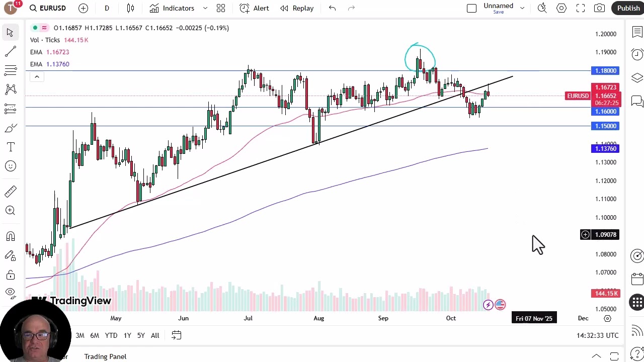This screenshot has width=644, height=362.
Task: Toggle hide all drawings eye icon
Action: coord(10,292)
